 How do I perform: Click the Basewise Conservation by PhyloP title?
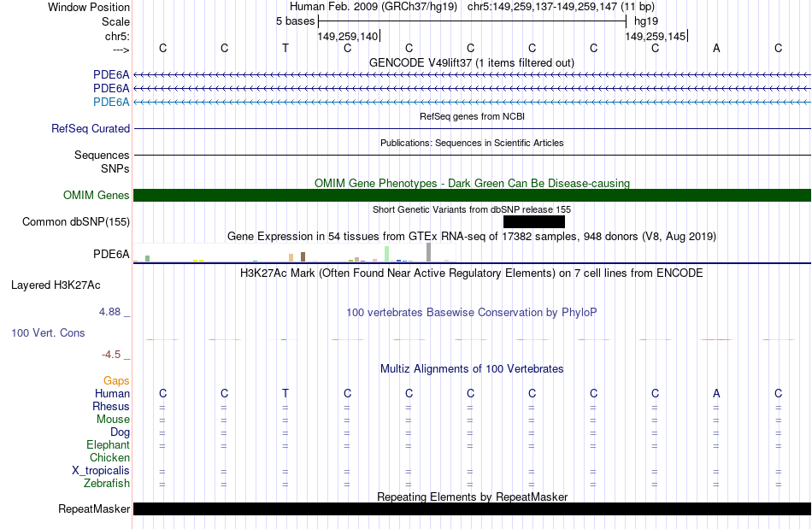pyautogui.click(x=472, y=313)
